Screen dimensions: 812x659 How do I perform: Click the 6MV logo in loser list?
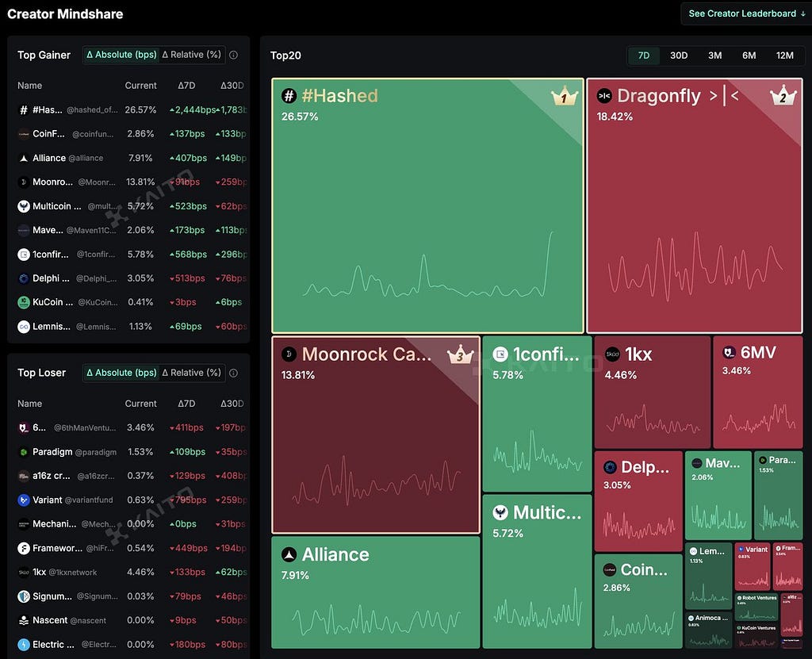23,428
